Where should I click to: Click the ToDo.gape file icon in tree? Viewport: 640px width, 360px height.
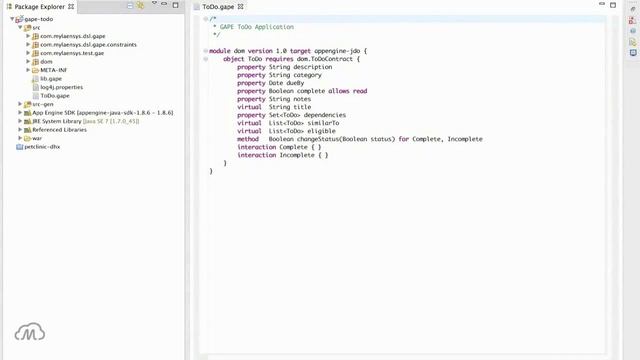pos(36,96)
